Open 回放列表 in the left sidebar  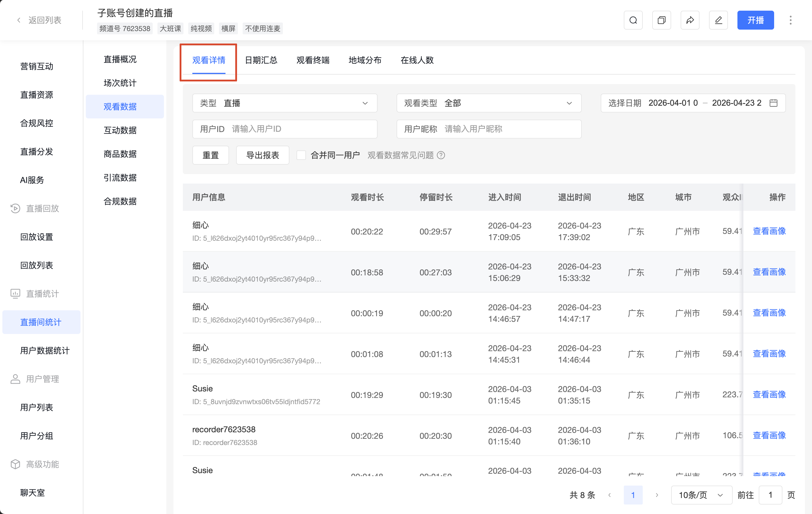[37, 265]
